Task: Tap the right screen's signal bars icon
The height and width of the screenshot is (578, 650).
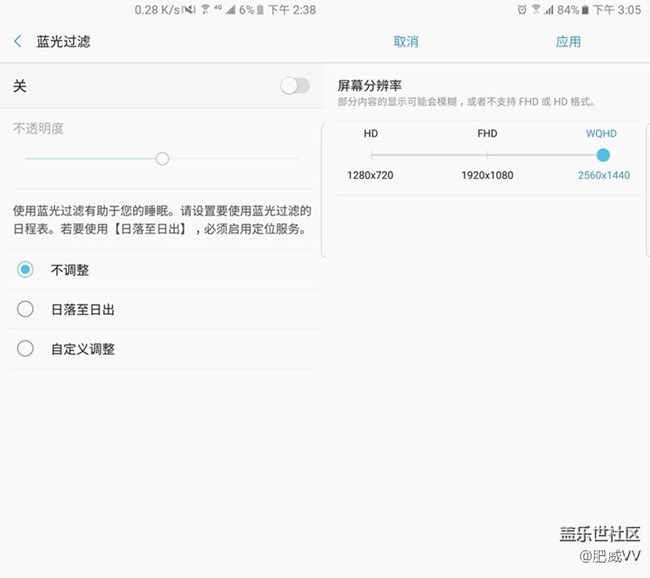Action: [x=549, y=10]
